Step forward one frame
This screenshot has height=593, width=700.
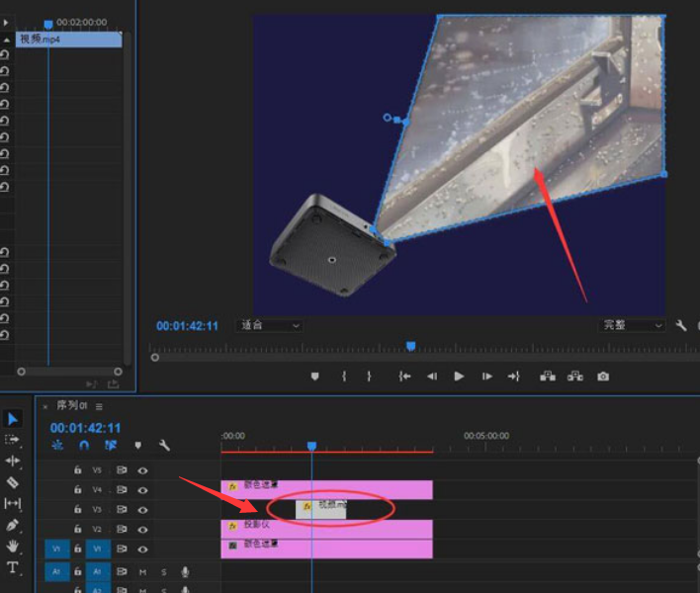[x=486, y=377]
